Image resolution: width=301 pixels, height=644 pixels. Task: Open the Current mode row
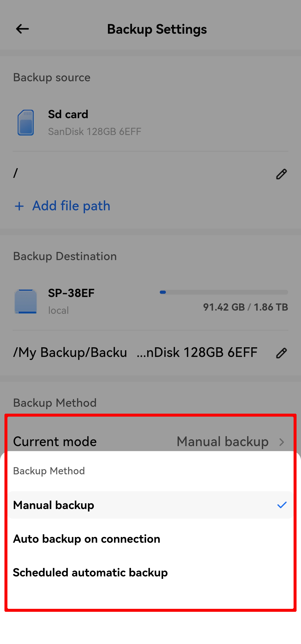[x=55, y=441]
